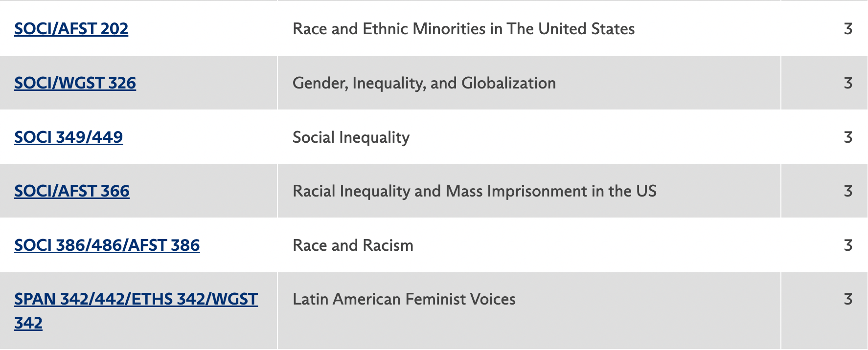
Task: Click the credit value for SOCI/WGST 326
Action: 848,83
